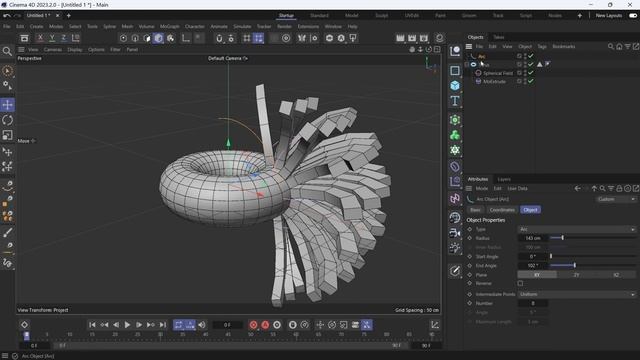Go to end of timeline

[162, 325]
